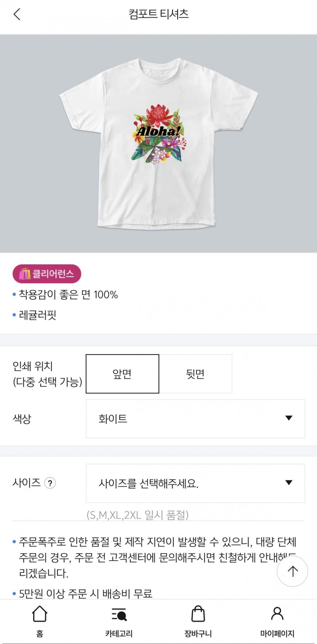Open the size help question mark
Viewport: 317px width, 644px height.
tap(50, 483)
